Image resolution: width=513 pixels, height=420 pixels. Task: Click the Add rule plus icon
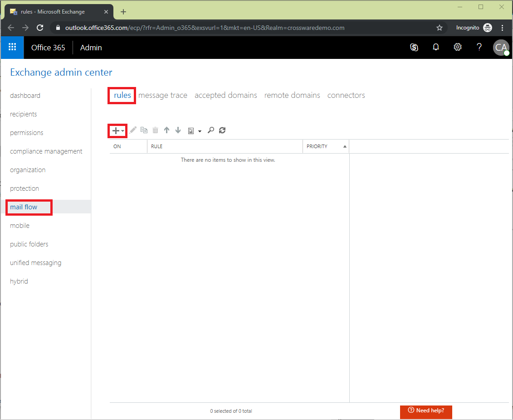(x=115, y=130)
